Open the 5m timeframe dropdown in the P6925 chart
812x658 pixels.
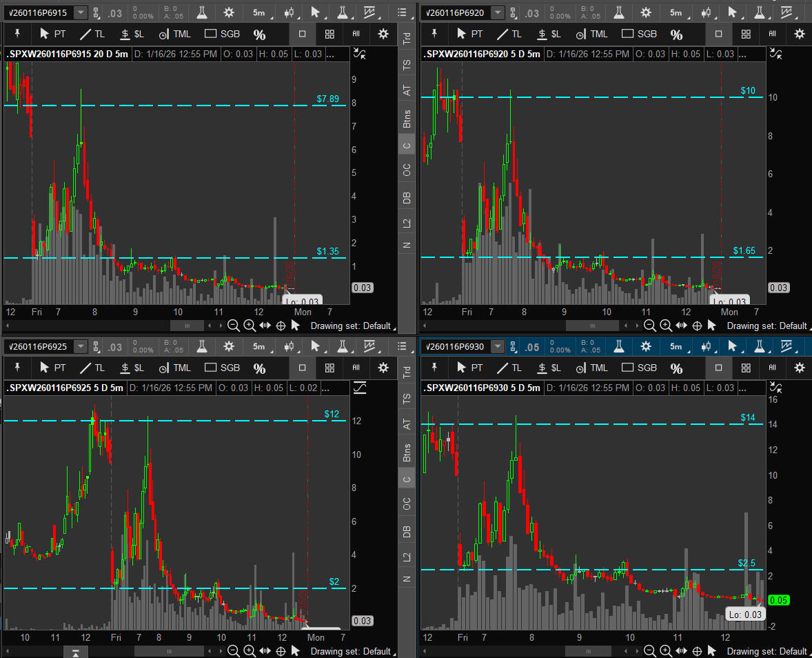click(x=261, y=347)
